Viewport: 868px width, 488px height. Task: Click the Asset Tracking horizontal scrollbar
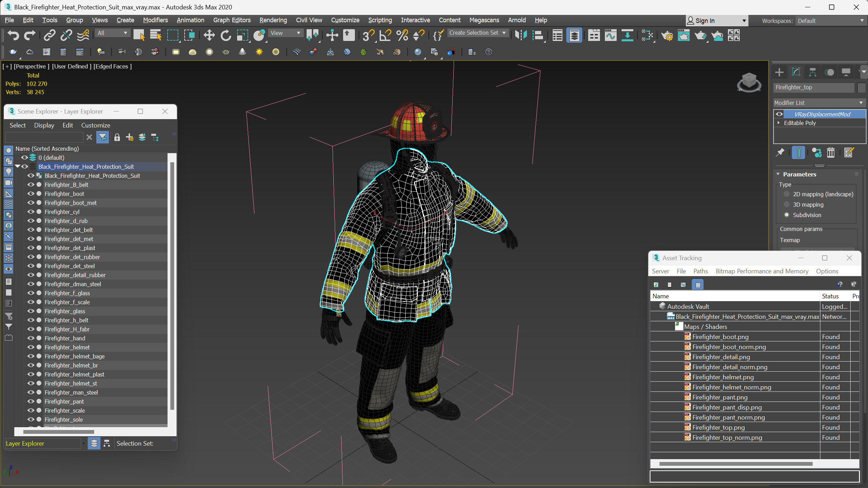pyautogui.click(x=736, y=464)
